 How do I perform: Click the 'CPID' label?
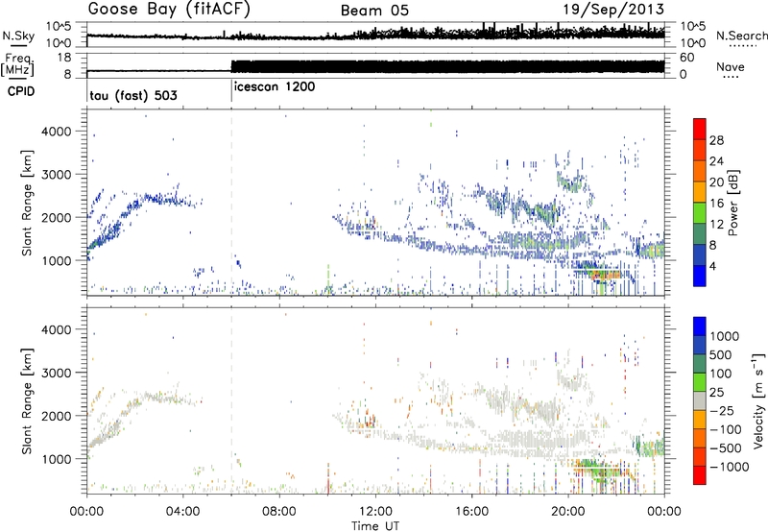tap(21, 91)
